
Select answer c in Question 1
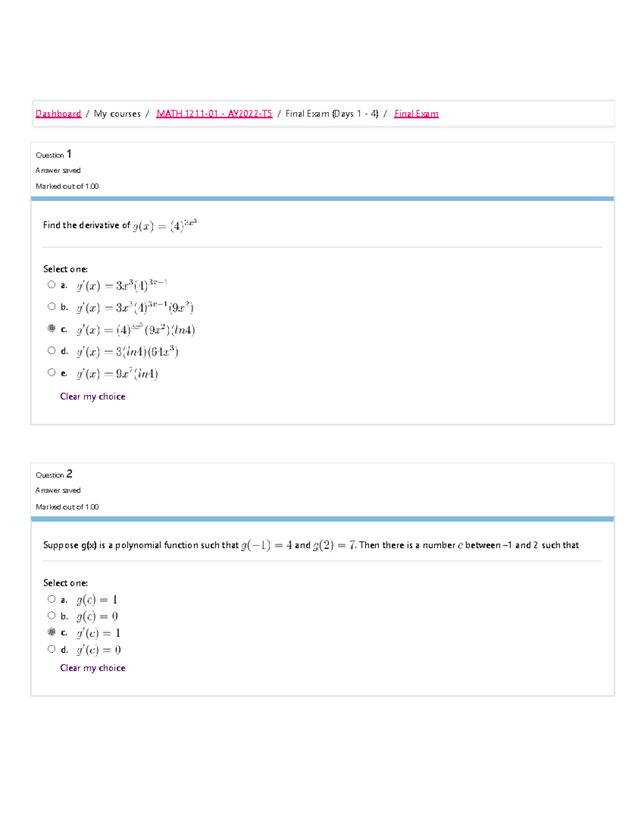52,328
